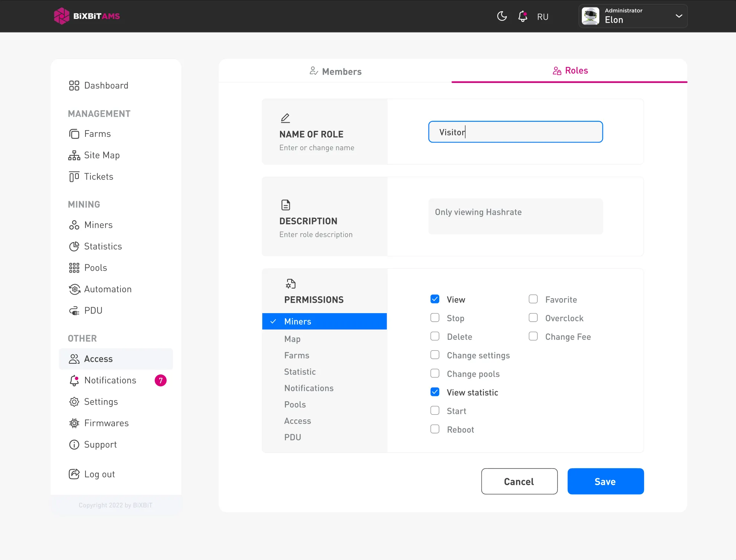
Task: Check the Change settings checkbox
Action: pos(435,355)
